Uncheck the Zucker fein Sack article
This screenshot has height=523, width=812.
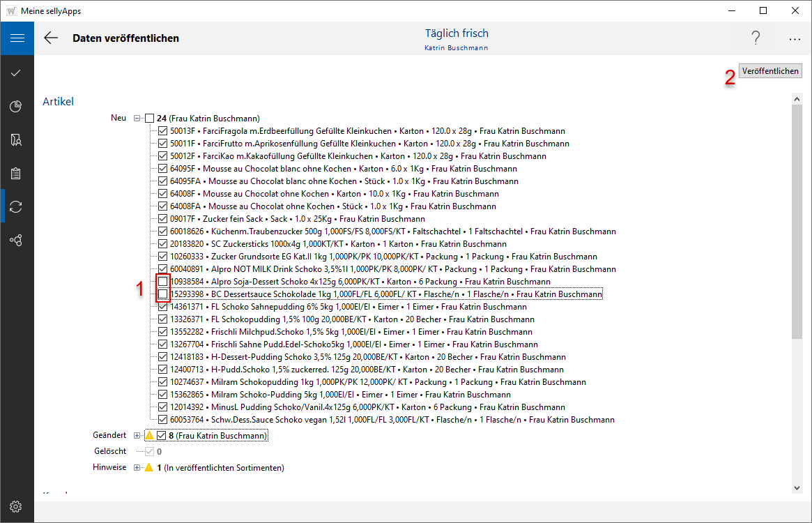[162, 219]
